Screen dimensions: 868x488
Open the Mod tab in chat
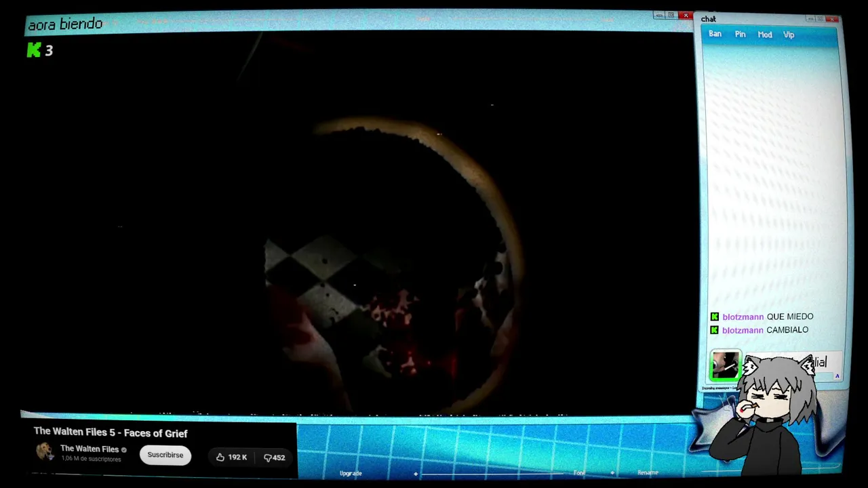(764, 35)
